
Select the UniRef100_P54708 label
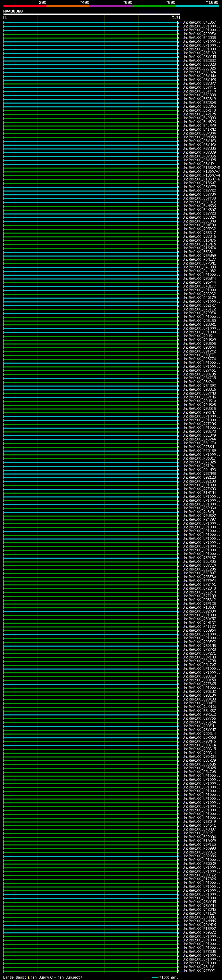[x=199, y=772]
